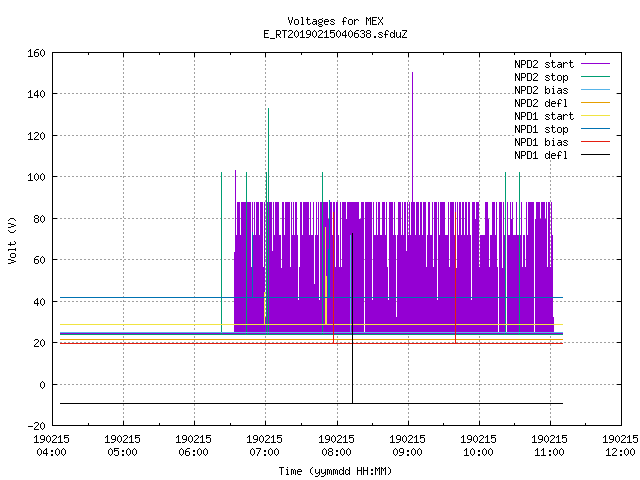Image resolution: width=640 pixels, height=480 pixels.
Task: Click the x-axis tick label 190215 12:00
Action: tap(620, 446)
